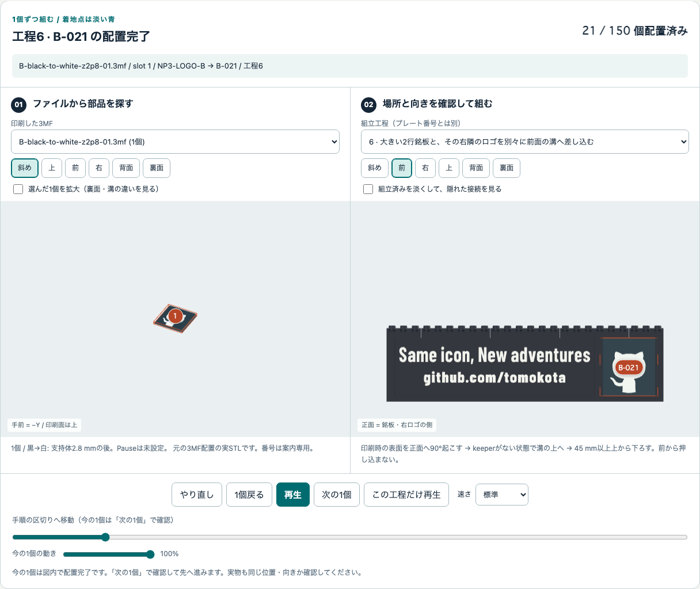Click the やり直し button
Viewport: 700px width, 589px height.
tap(197, 495)
